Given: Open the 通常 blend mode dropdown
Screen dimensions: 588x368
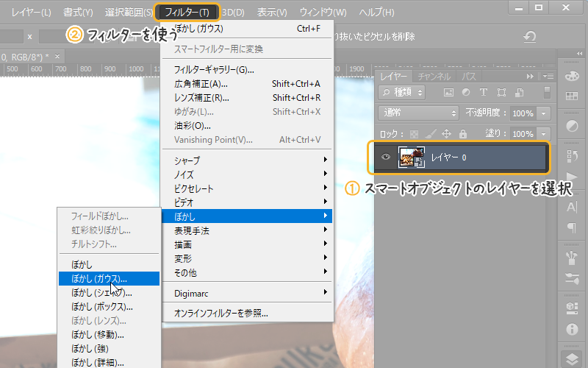Looking at the screenshot, I should (x=418, y=113).
